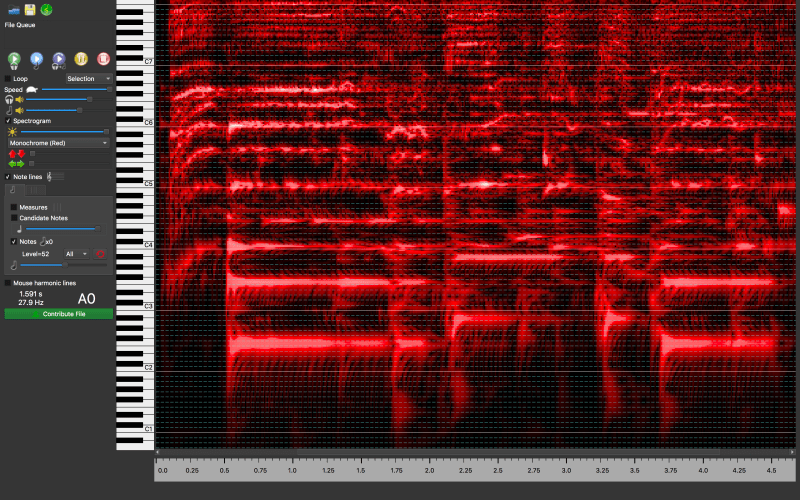The image size is (800, 500).
Task: Toggle the Note lines checkbox
Action: [x=8, y=177]
